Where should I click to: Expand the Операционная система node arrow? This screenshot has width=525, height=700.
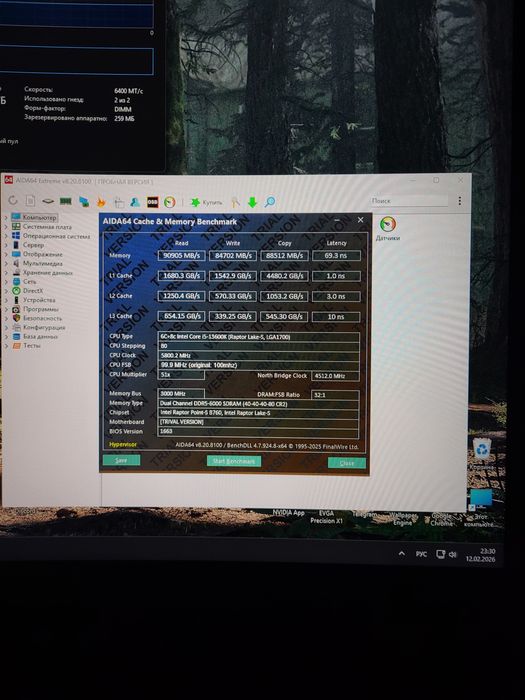tap(6, 236)
